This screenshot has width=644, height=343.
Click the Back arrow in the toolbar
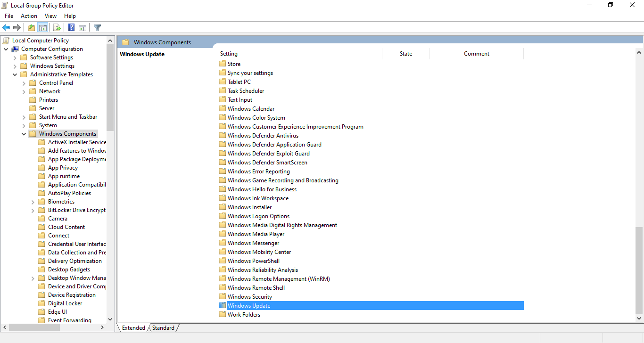(6, 28)
